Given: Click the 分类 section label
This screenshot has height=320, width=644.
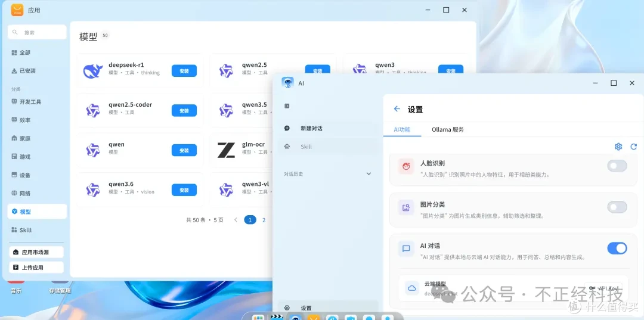Looking at the screenshot, I should [x=16, y=89].
